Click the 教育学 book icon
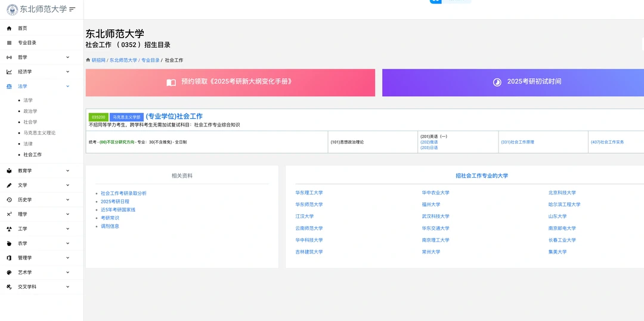 pos(9,171)
